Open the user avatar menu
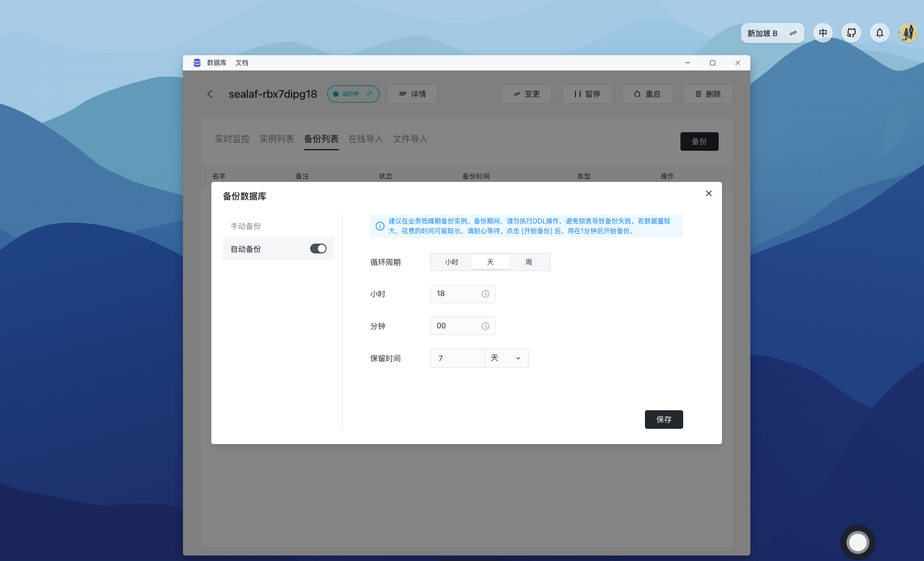The image size is (924, 561). click(x=908, y=33)
